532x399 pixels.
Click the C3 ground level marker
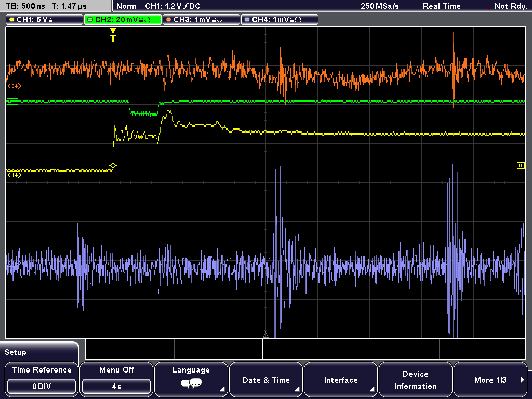point(14,86)
